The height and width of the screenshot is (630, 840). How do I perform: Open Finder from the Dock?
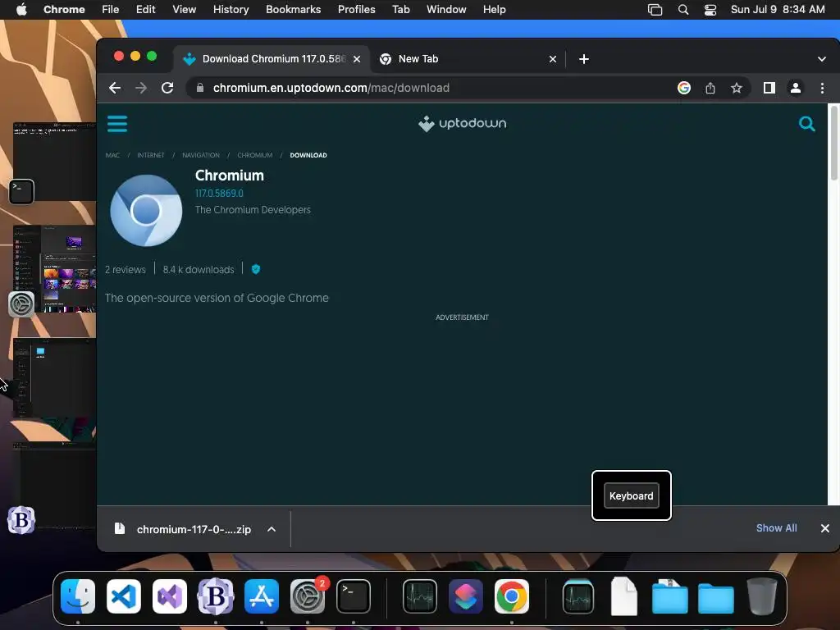coord(78,596)
